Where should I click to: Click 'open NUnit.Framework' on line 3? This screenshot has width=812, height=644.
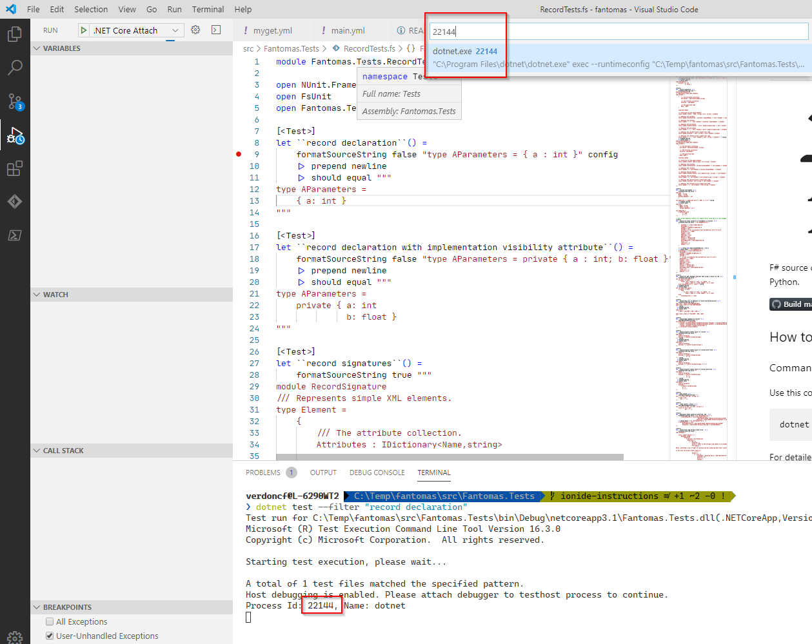[316, 85]
